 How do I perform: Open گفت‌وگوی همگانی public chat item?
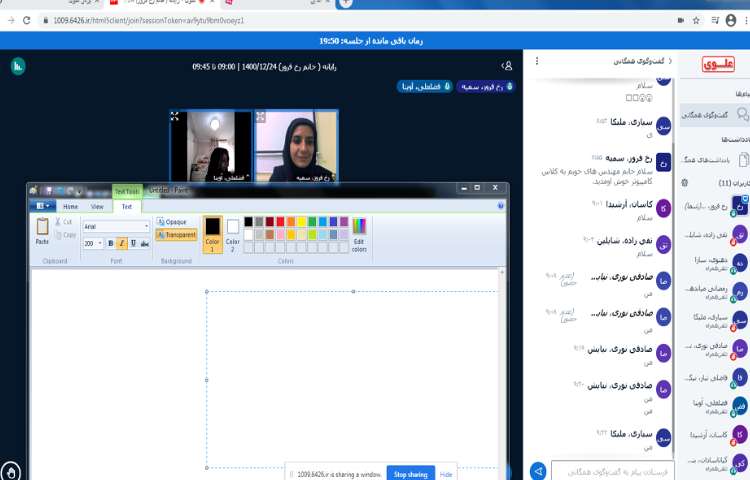click(x=715, y=115)
